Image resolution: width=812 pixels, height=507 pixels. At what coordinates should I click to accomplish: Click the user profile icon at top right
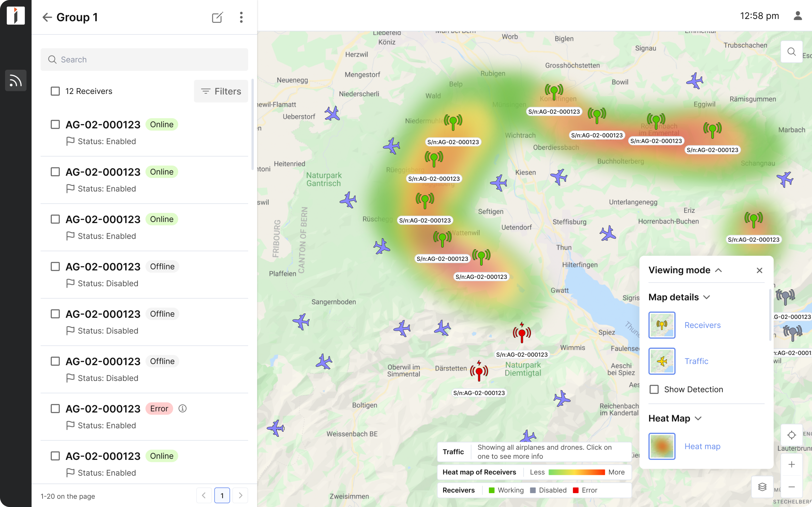pyautogui.click(x=798, y=15)
